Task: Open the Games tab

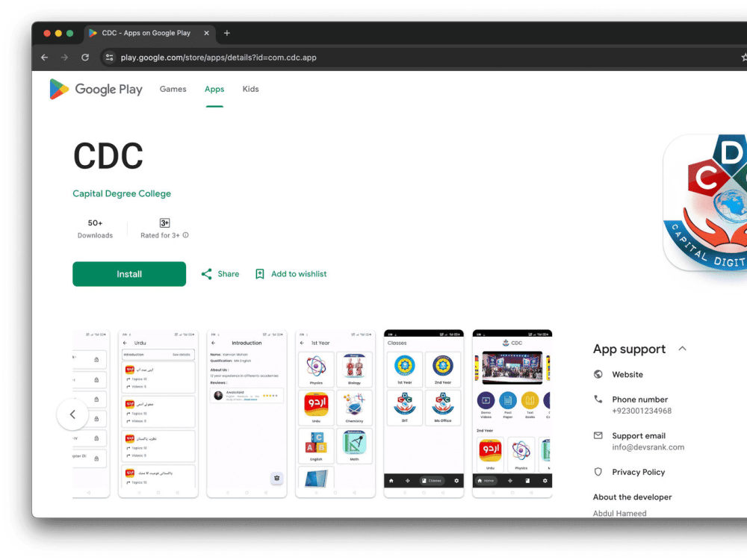Action: [x=173, y=89]
